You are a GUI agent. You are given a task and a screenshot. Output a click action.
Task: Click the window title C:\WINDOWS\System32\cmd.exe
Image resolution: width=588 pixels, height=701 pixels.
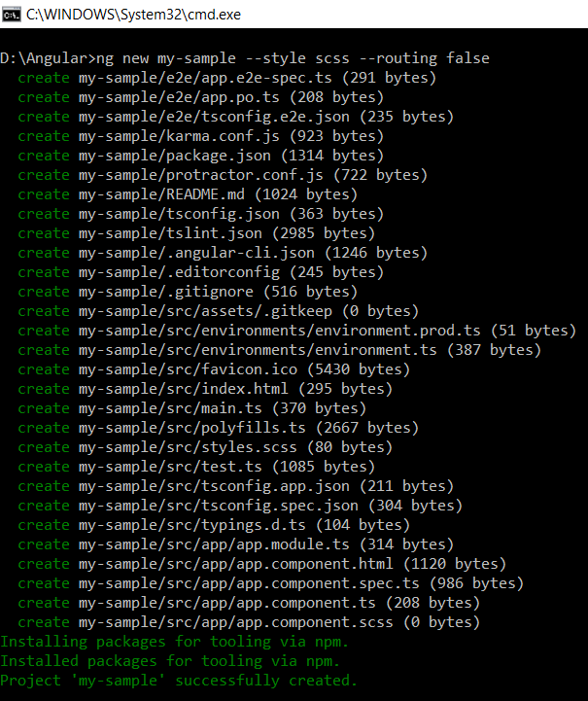point(133,15)
